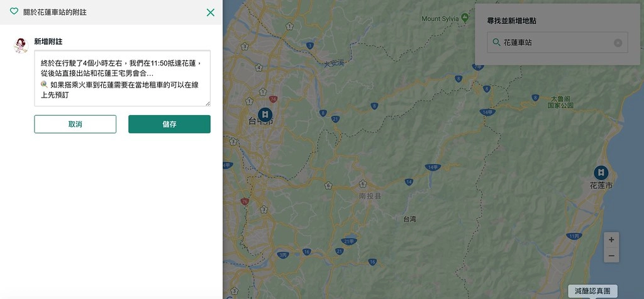Click the 新增附註 label
Viewport: 644px width, 299px height.
coord(48,42)
